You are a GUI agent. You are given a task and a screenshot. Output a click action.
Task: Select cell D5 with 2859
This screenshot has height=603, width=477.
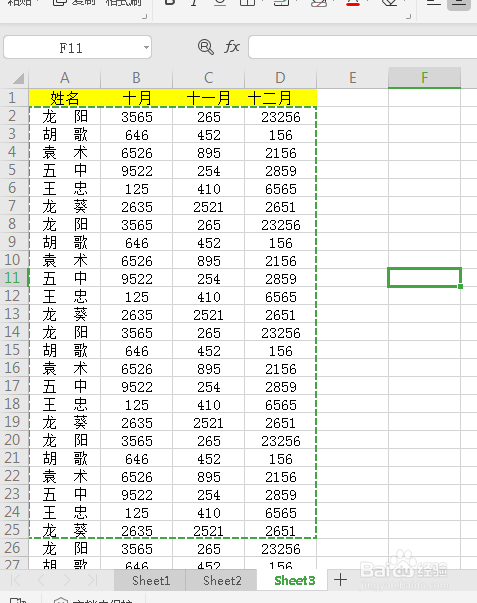[280, 170]
